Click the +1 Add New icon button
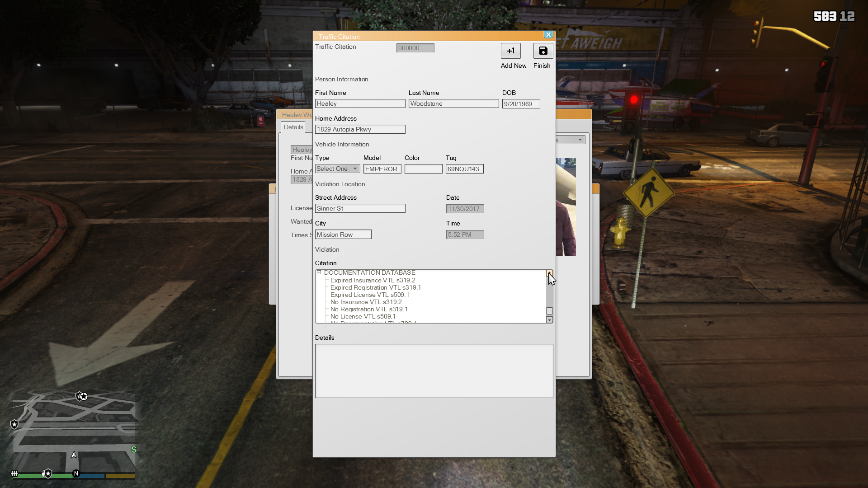Viewport: 868px width, 488px height. (510, 51)
